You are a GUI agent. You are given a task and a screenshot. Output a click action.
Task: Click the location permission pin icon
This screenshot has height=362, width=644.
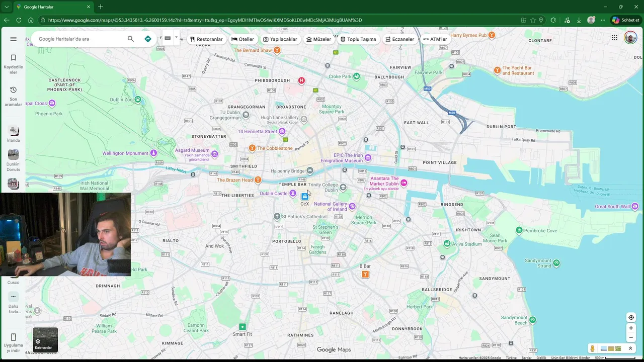(x=541, y=20)
